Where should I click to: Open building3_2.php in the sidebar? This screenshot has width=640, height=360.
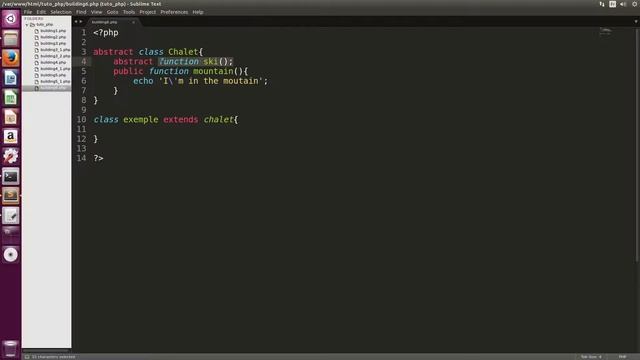(x=55, y=56)
